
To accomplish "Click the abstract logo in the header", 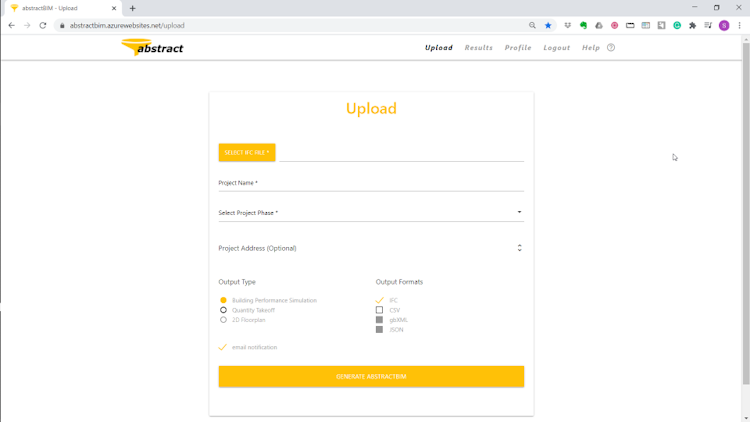I will coord(152,47).
